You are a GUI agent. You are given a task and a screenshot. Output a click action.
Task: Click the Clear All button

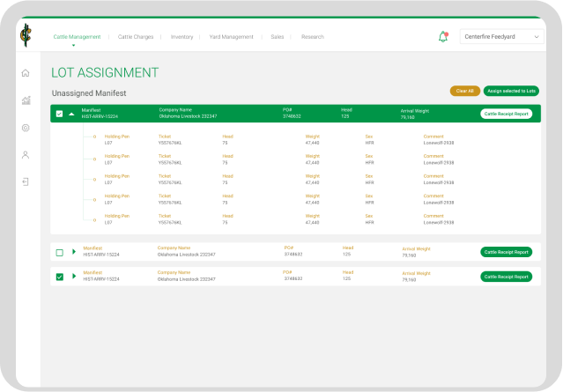[464, 91]
